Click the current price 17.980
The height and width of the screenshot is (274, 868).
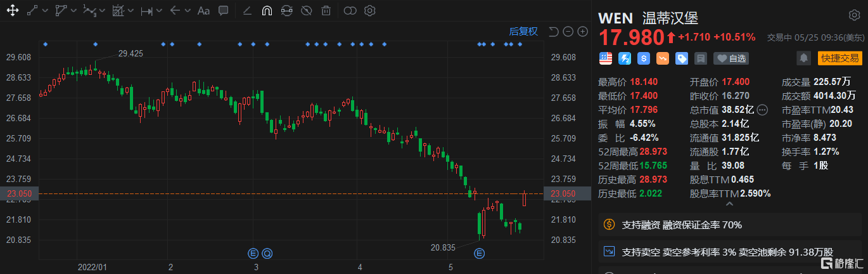click(630, 37)
